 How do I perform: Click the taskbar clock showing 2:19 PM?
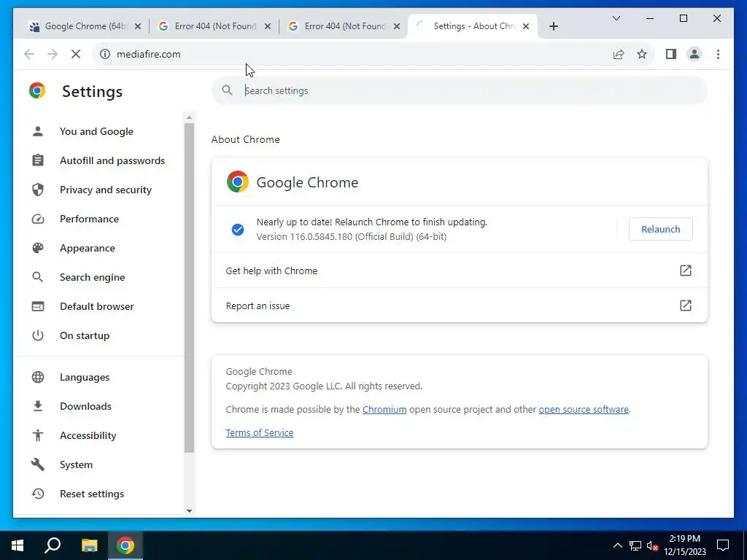coord(685,545)
